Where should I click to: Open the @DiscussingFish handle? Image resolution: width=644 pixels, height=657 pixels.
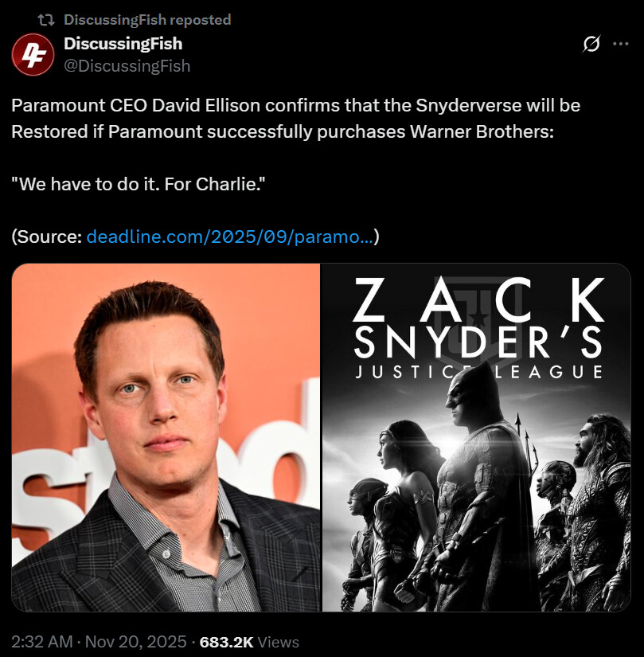point(127,66)
